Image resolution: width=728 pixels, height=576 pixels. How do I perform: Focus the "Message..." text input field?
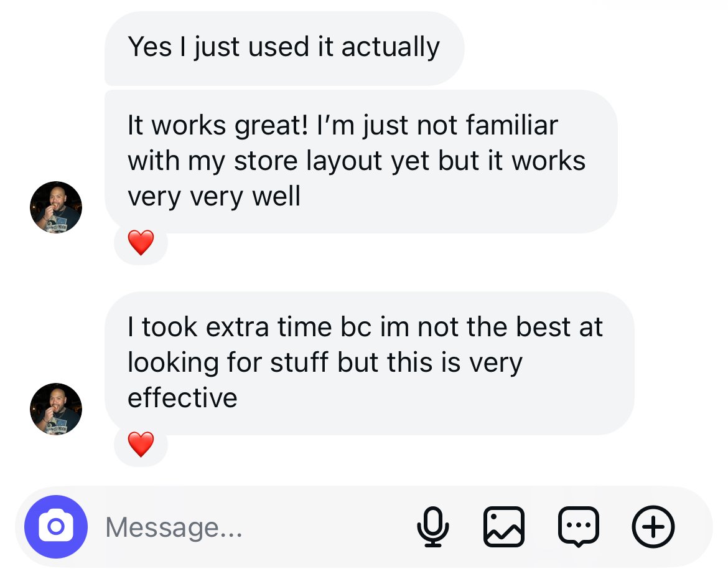pyautogui.click(x=249, y=528)
